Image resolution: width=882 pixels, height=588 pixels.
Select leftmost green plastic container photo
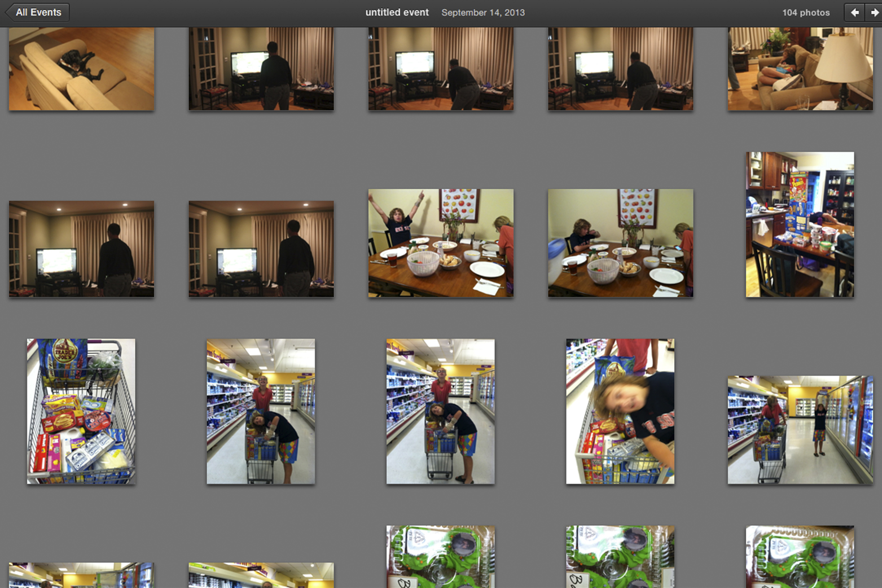pos(441,557)
